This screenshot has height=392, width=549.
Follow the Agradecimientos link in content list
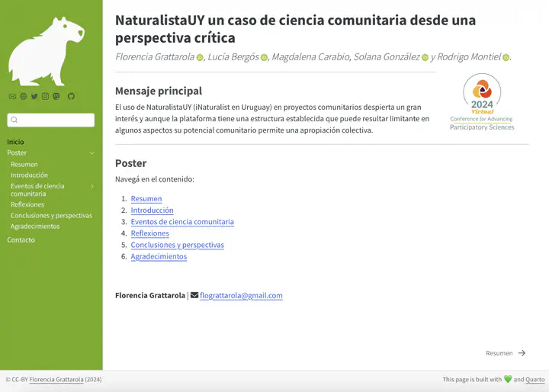[x=159, y=256]
